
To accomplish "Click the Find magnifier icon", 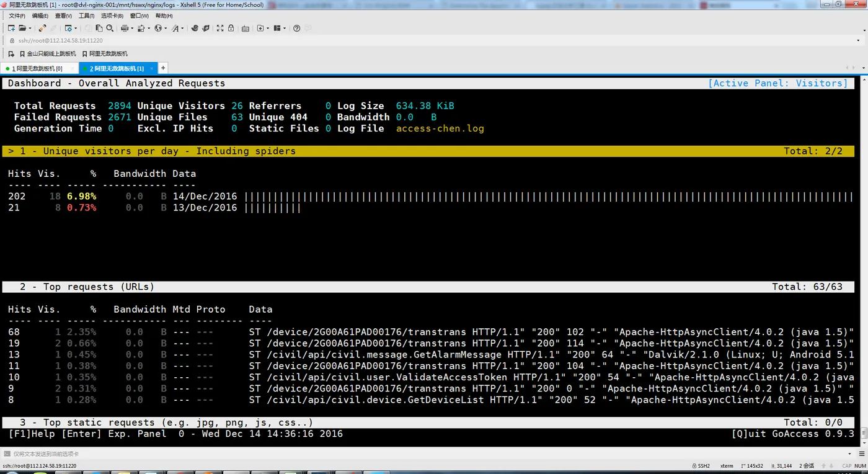I will click(110, 28).
